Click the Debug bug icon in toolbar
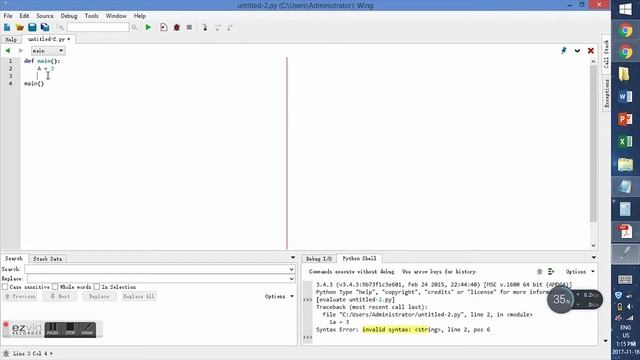This screenshot has width=640, height=360. 177,27
